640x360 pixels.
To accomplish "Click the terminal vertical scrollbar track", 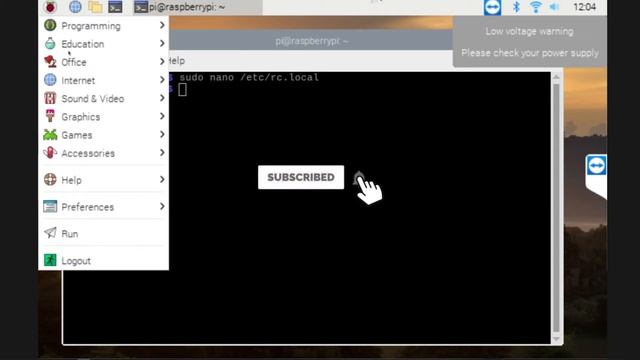I will pyautogui.click(x=556, y=208).
